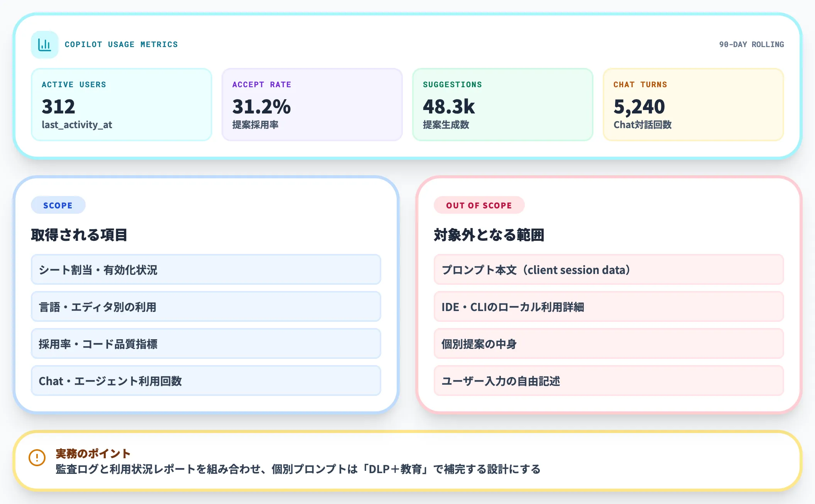Select the ACCEPT RATE metric card
Screen dimensions: 815x504
pyautogui.click(x=312, y=104)
